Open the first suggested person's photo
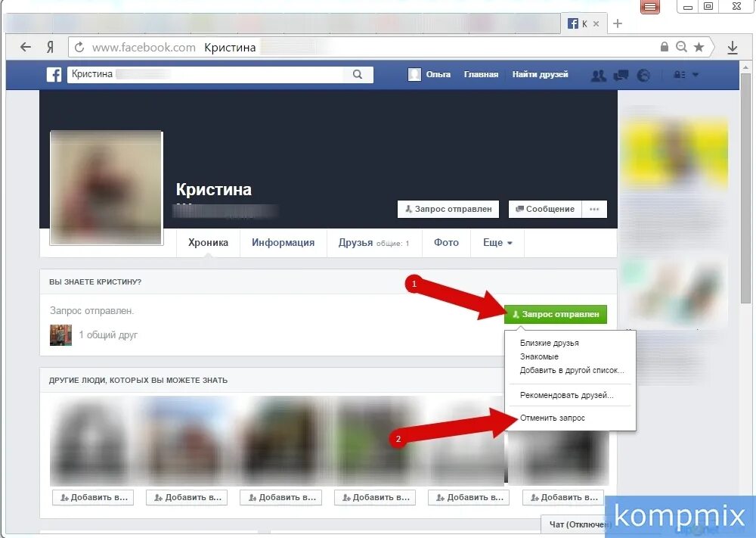This screenshot has width=756, height=538. (x=91, y=440)
